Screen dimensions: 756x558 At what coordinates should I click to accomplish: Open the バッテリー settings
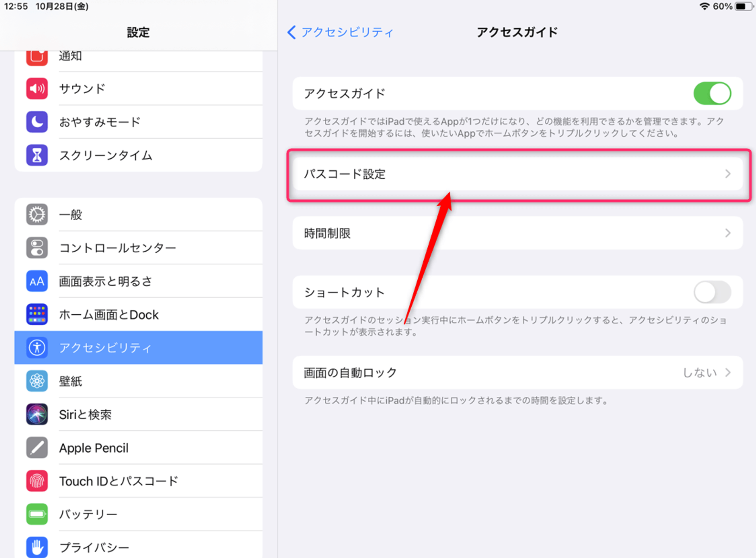click(138, 514)
